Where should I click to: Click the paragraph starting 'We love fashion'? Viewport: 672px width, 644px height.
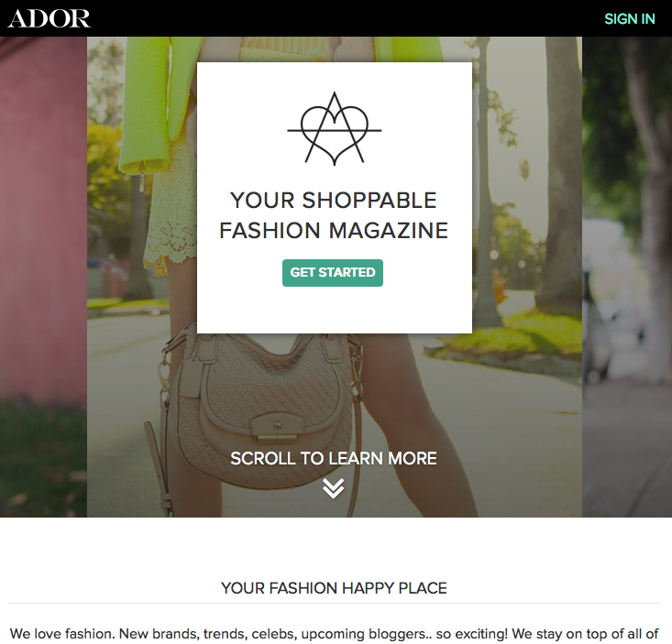334,634
